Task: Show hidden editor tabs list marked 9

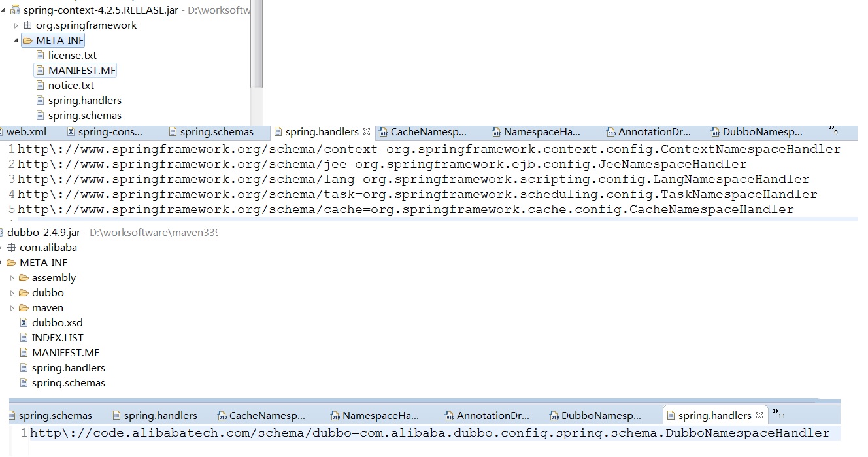Action: point(833,130)
